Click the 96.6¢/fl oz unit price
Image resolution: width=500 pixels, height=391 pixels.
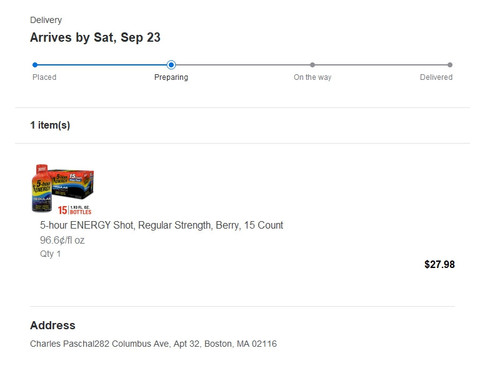point(62,240)
